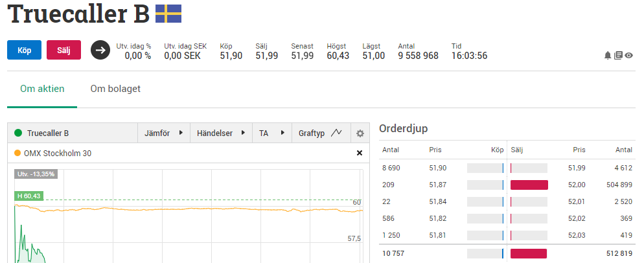Switch to the Om aktien tab
This screenshot has width=644, height=263.
point(42,89)
